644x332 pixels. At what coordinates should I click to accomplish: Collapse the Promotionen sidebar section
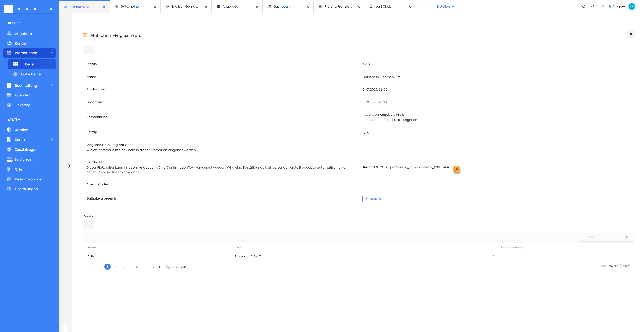click(x=52, y=53)
